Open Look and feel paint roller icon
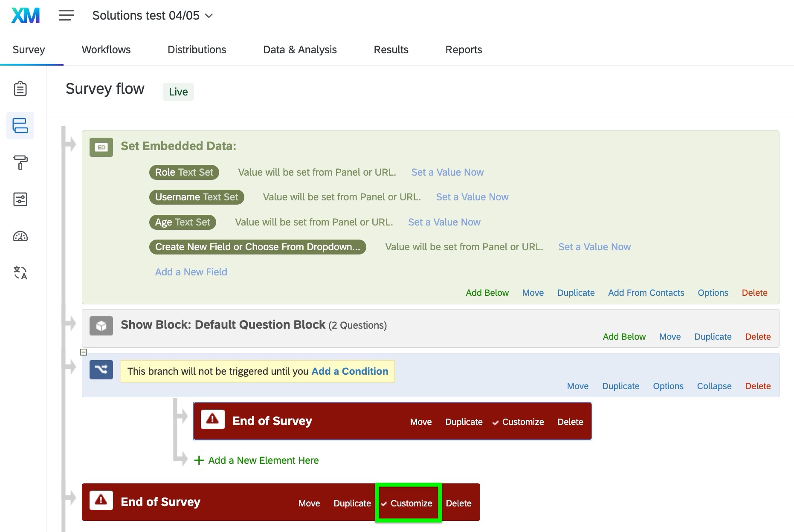The image size is (794, 532). 20,162
